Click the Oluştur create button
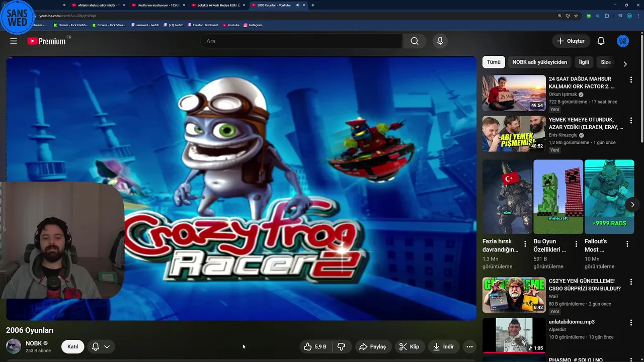644x362 pixels. pyautogui.click(x=571, y=41)
